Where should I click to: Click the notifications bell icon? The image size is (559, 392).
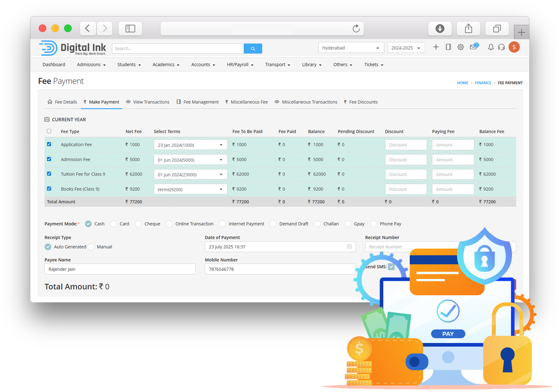pyautogui.click(x=491, y=47)
